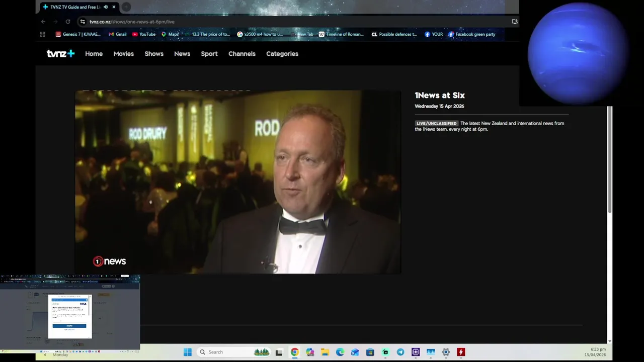Click the TVNZ+ logo
Screen dimensions: 644x362
pos(61,54)
